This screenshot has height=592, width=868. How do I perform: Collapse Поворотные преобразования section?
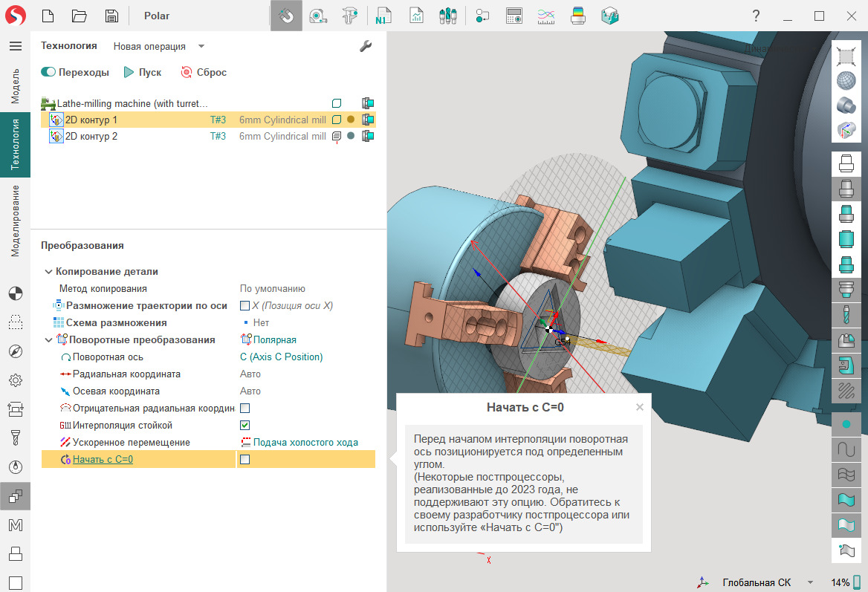pyautogui.click(x=49, y=340)
